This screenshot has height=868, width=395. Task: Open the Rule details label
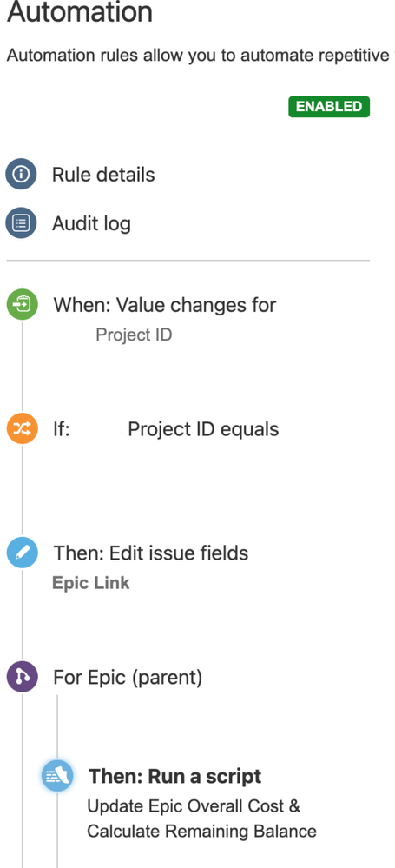[x=103, y=175]
